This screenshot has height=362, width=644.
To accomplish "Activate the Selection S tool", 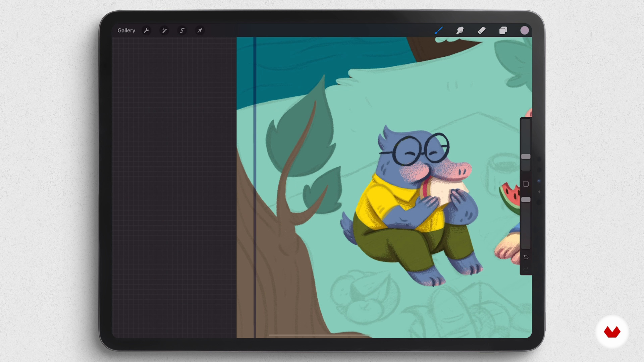I will [182, 31].
